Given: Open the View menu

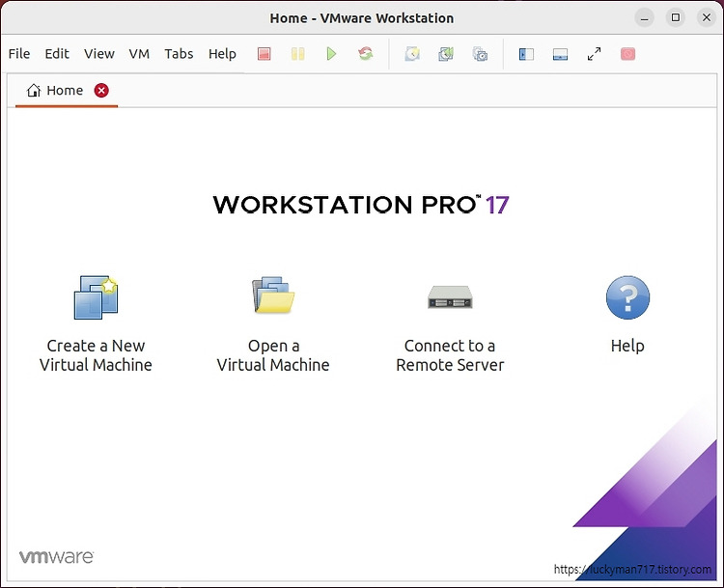Looking at the screenshot, I should (99, 54).
